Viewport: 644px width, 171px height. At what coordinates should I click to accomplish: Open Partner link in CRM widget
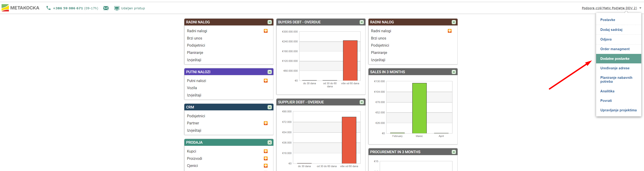point(193,123)
